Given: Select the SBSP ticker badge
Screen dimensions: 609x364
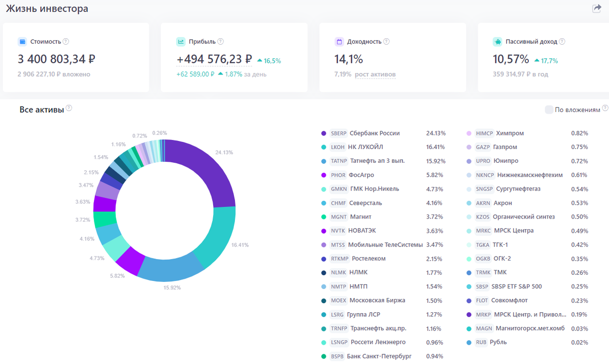Looking at the screenshot, I should pyautogui.click(x=482, y=286).
